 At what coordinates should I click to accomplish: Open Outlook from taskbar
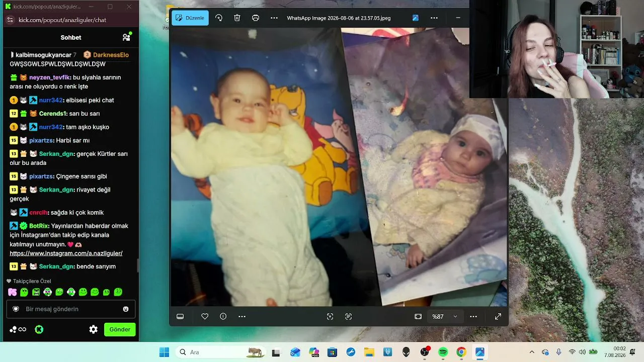tap(295, 352)
